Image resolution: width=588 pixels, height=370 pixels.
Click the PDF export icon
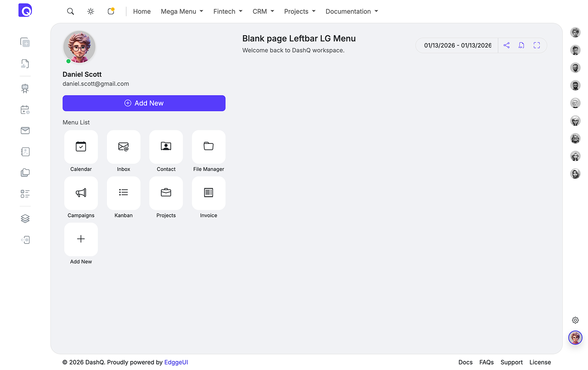(521, 45)
